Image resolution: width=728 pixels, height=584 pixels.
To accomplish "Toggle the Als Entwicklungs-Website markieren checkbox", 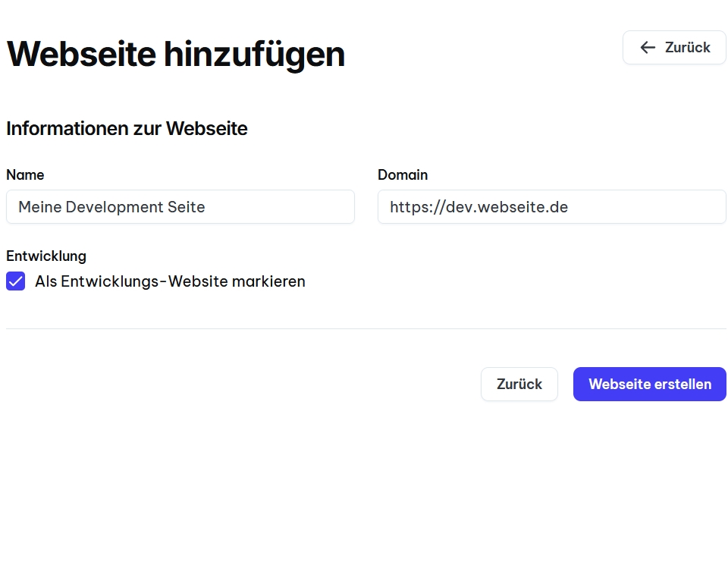I will point(15,281).
